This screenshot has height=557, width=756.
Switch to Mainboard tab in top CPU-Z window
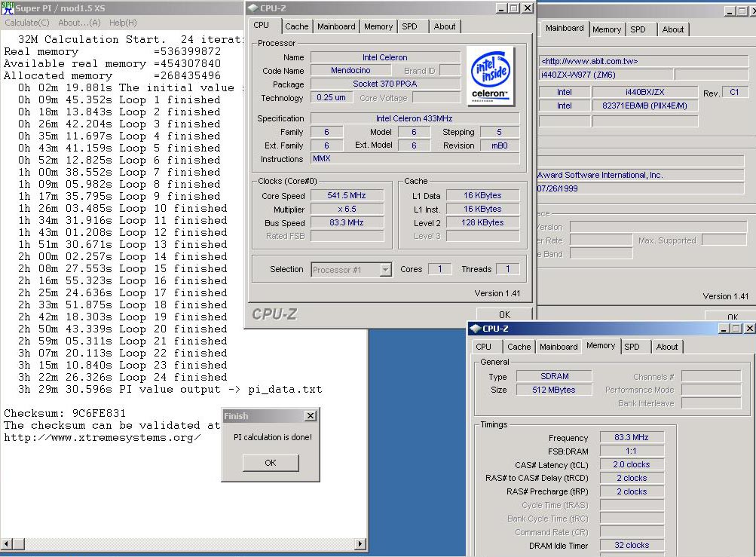click(336, 26)
